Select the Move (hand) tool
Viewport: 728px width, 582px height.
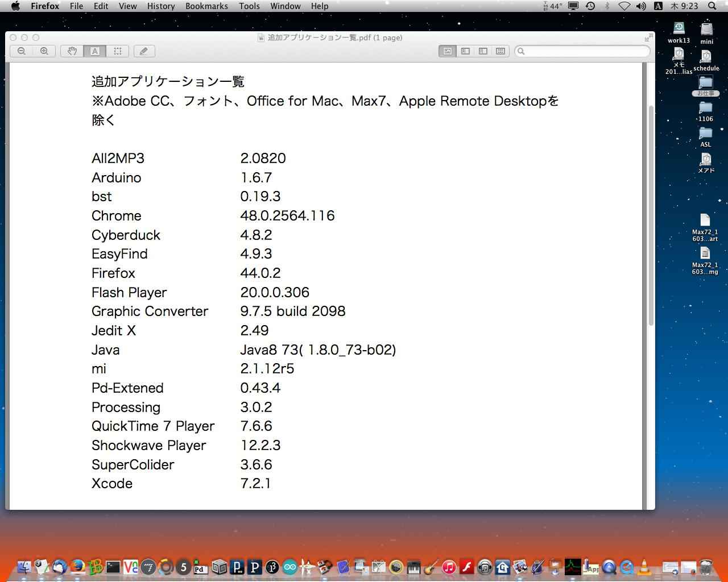tap(72, 51)
